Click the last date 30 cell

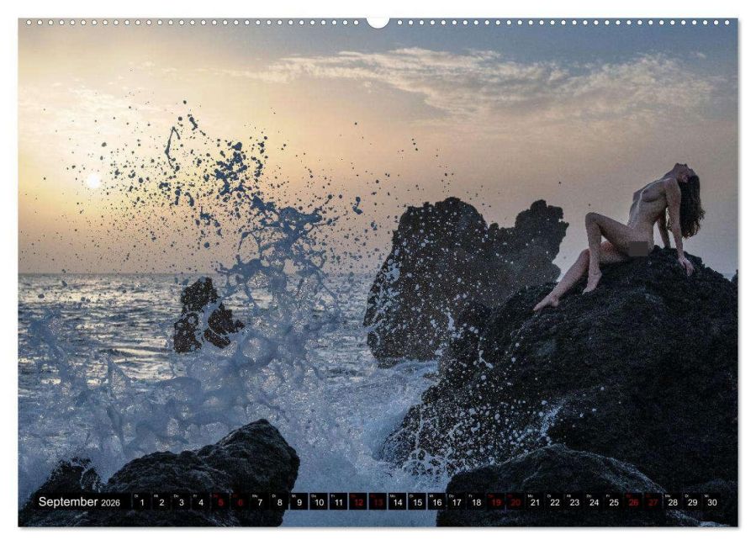[x=712, y=501]
